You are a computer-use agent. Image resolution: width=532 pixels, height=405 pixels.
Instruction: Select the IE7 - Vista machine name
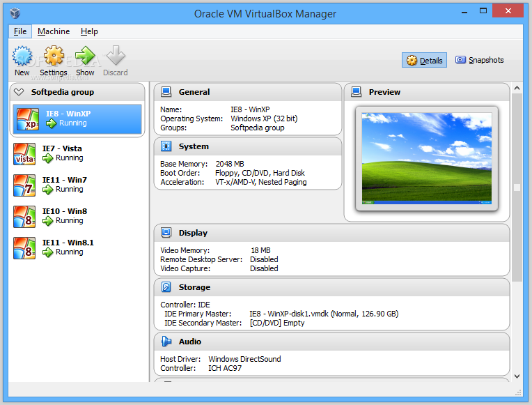pos(62,148)
